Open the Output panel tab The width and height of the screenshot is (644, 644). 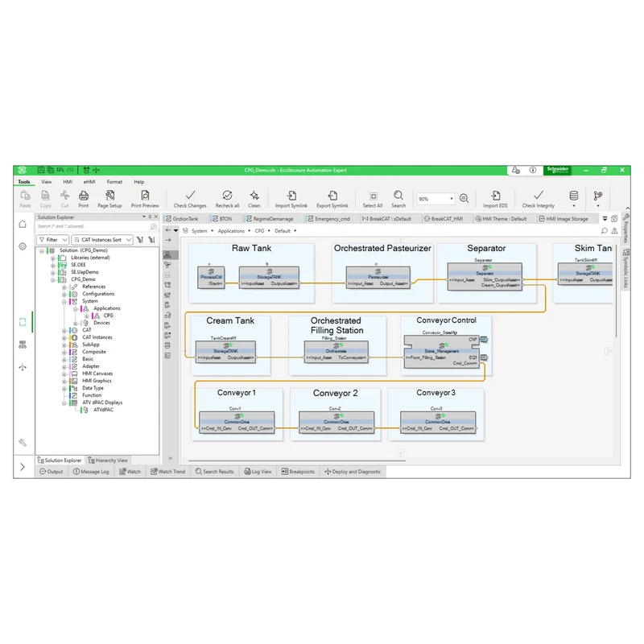pyautogui.click(x=52, y=472)
